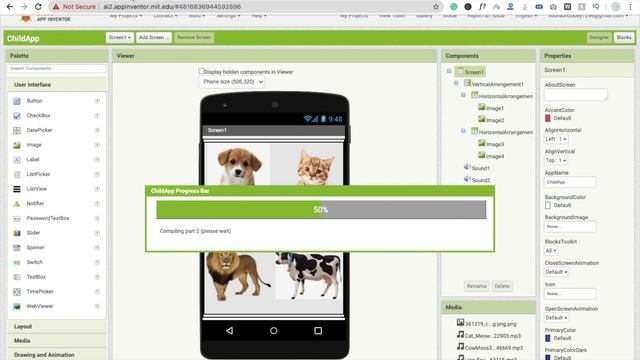640x360 pixels.
Task: Open the AlignHorizontal Left dropdown
Action: (556, 139)
